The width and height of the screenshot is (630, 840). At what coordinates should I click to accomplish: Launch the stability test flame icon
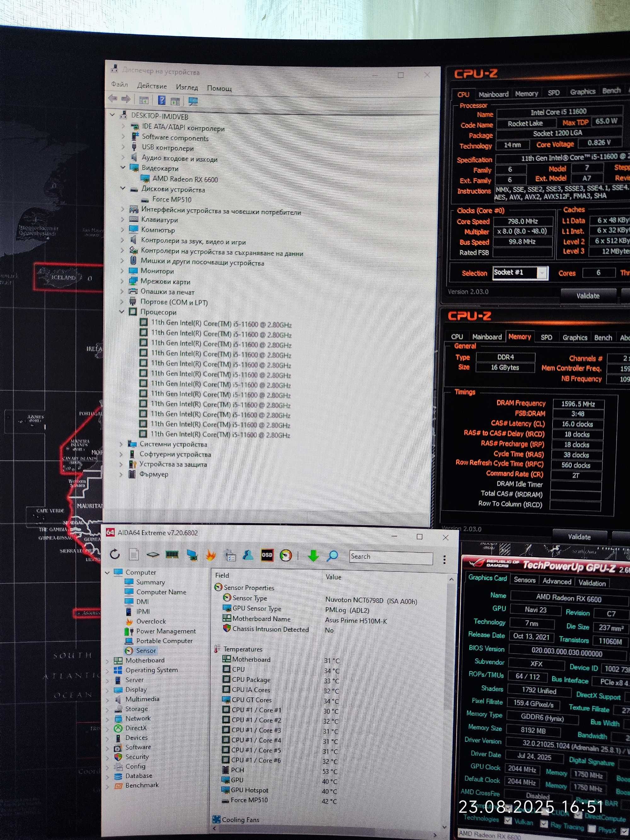(210, 555)
